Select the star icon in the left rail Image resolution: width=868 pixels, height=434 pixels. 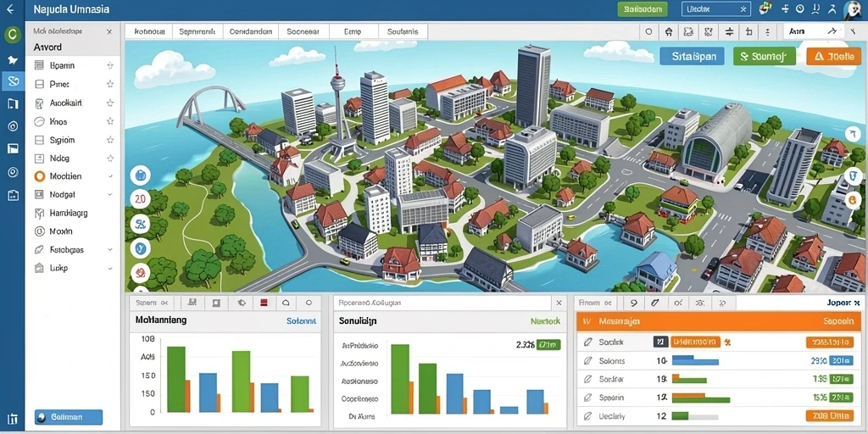click(x=12, y=59)
